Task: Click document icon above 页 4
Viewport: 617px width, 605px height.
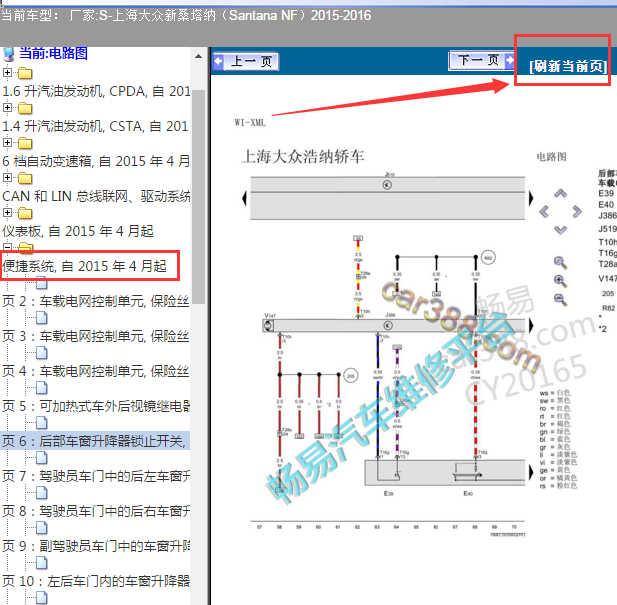Action: 42,352
